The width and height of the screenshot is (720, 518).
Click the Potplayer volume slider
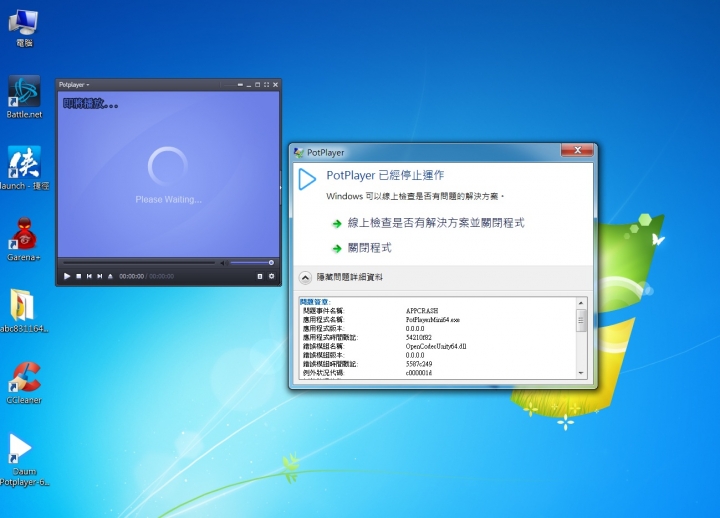[252, 263]
